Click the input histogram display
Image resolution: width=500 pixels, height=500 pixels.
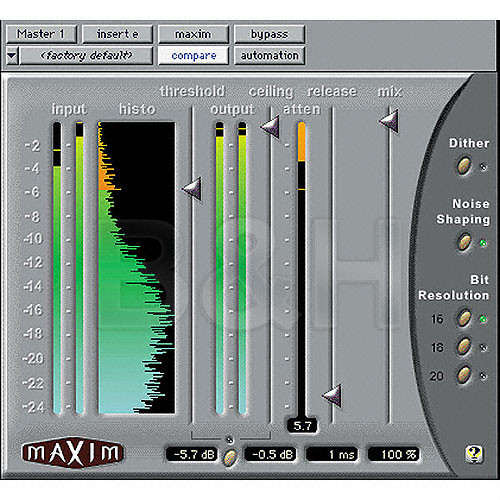click(x=136, y=268)
